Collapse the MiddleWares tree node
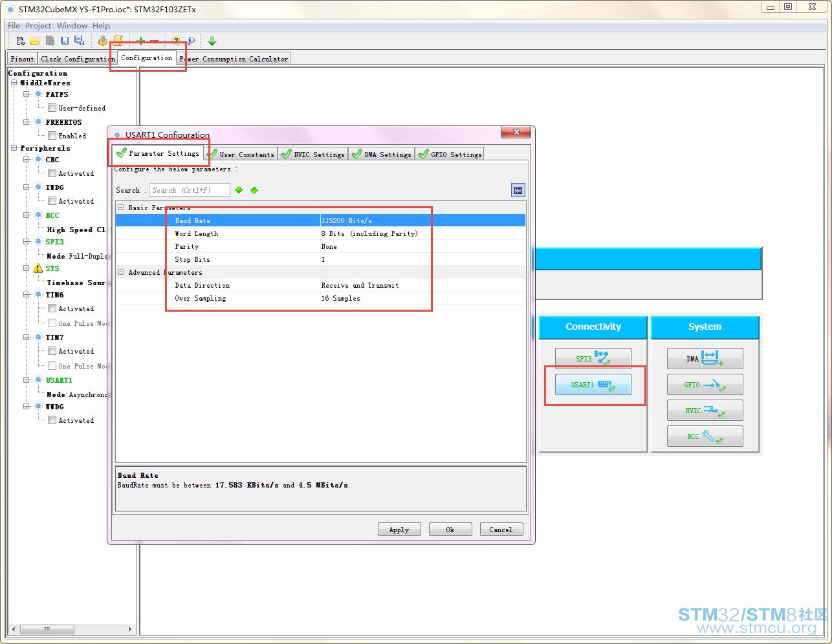Screen dimensions: 832x644 (x=14, y=83)
